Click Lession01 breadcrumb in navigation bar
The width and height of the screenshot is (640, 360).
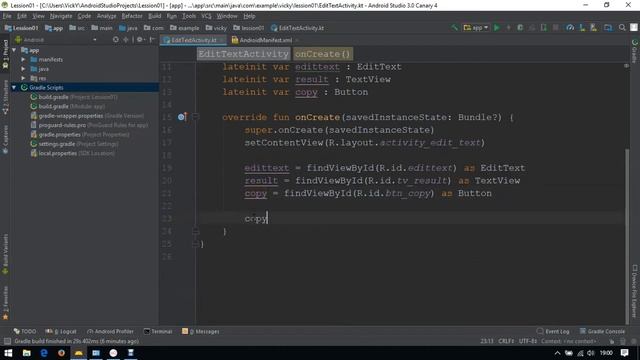(21, 28)
